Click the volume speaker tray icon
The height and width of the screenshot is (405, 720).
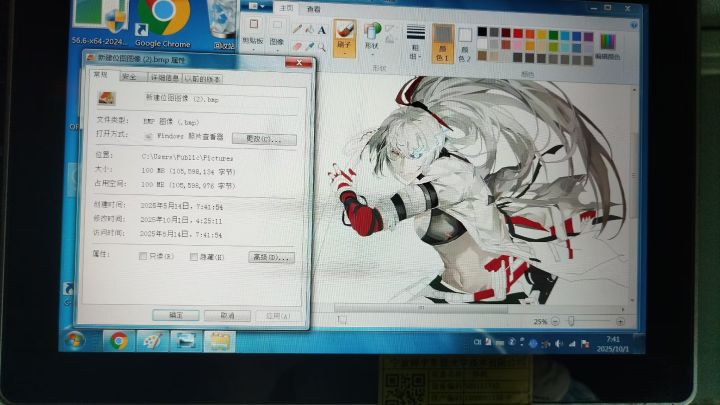click(559, 343)
